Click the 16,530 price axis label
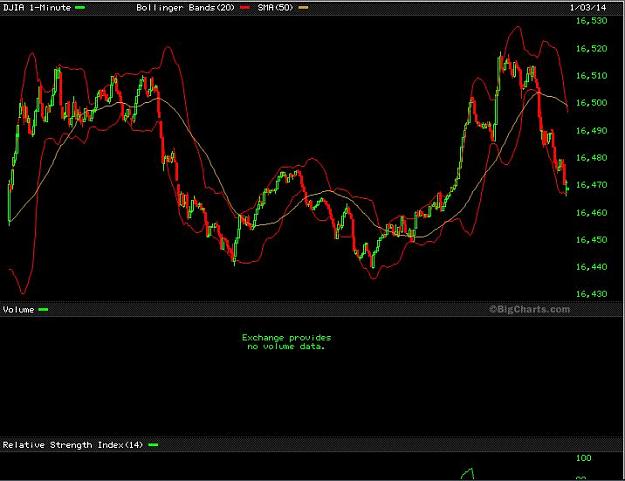The image size is (625, 481). point(592,21)
